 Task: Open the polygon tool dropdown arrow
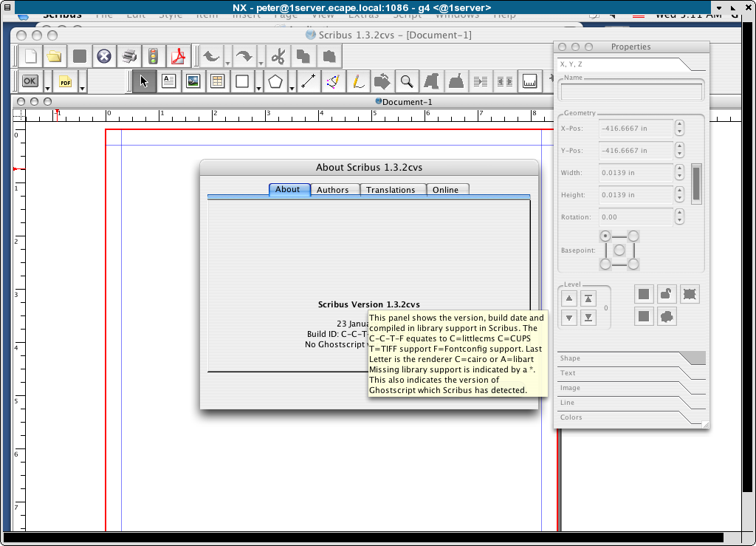click(x=292, y=88)
